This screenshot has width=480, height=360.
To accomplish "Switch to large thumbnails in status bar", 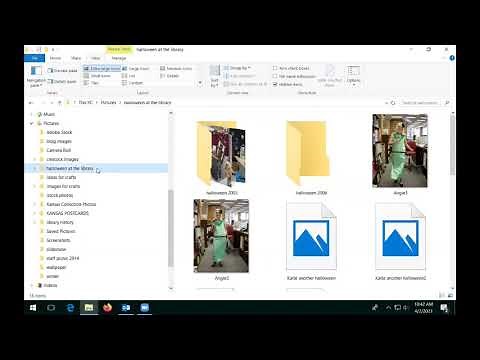I will point(450,295).
